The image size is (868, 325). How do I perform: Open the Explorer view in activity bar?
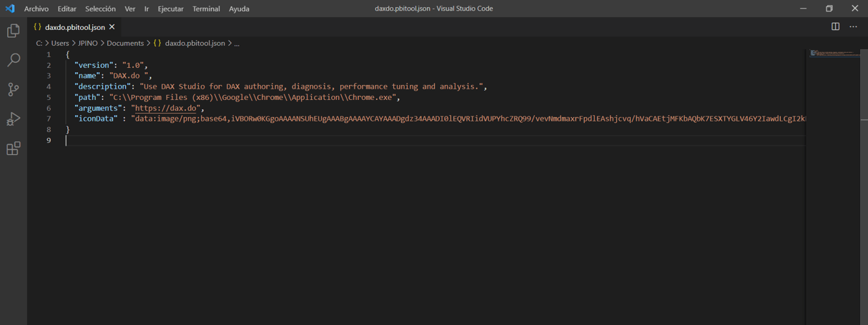(x=13, y=31)
